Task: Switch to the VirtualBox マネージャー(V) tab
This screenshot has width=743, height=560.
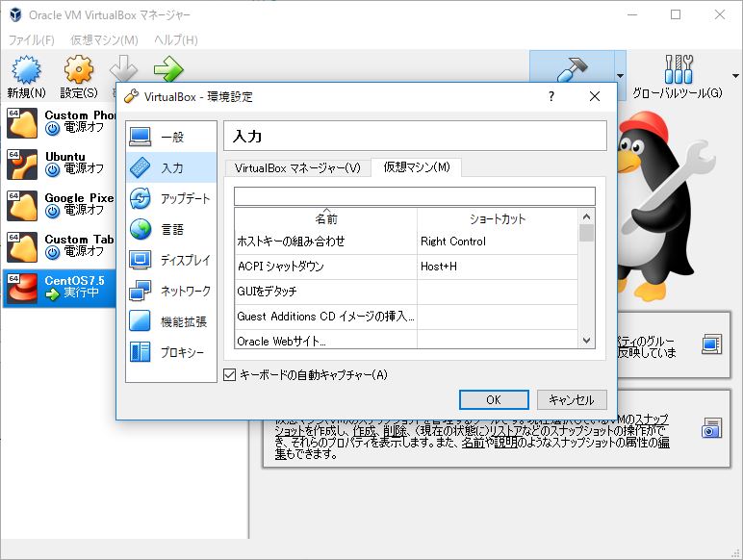Action: (x=297, y=168)
